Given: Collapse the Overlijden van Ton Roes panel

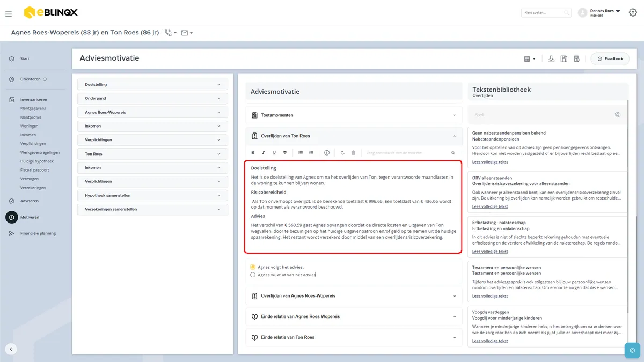Looking at the screenshot, I should click(354, 136).
